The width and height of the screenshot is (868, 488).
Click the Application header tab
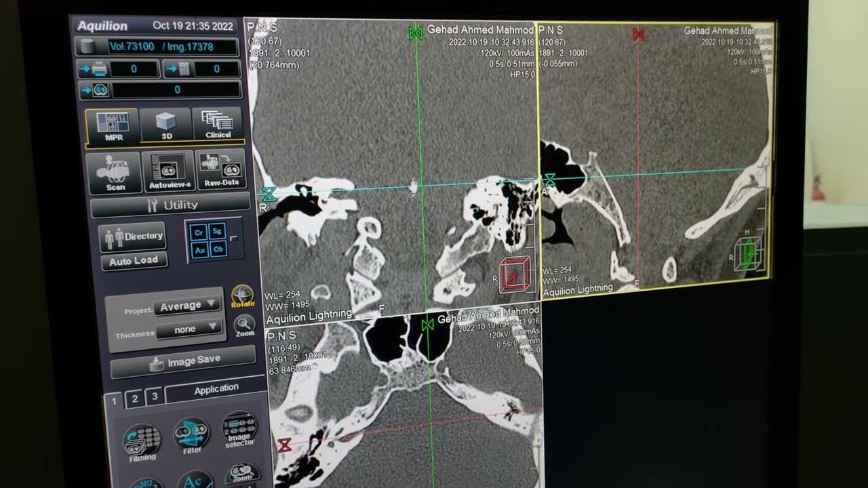pyautogui.click(x=216, y=389)
